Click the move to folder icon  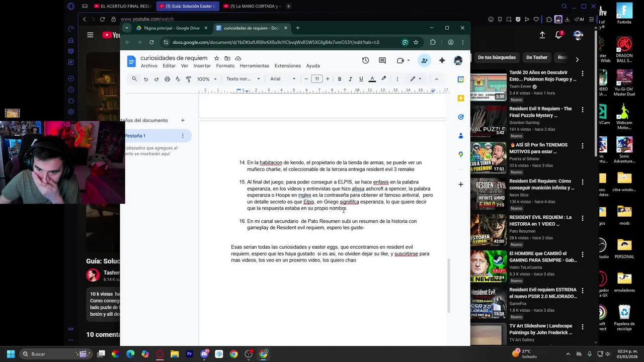click(227, 58)
